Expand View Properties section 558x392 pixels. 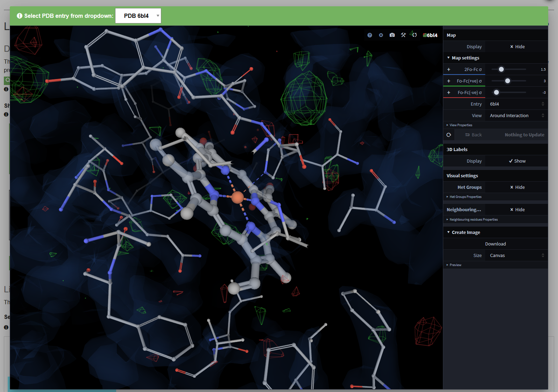tap(460, 125)
